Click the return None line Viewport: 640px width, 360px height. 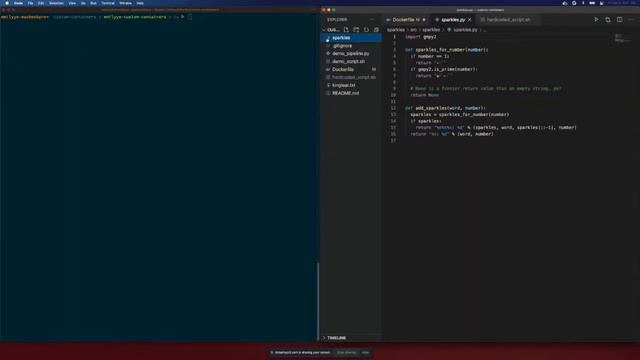(424, 95)
